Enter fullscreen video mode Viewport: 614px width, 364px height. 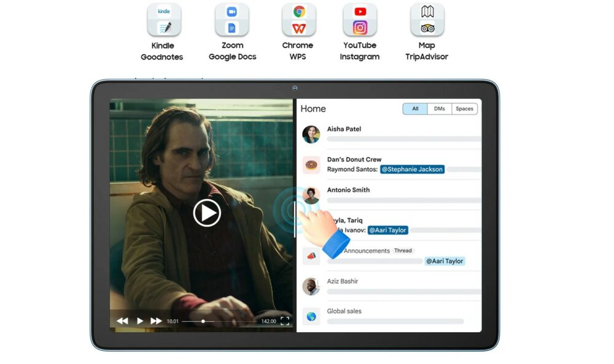click(285, 321)
